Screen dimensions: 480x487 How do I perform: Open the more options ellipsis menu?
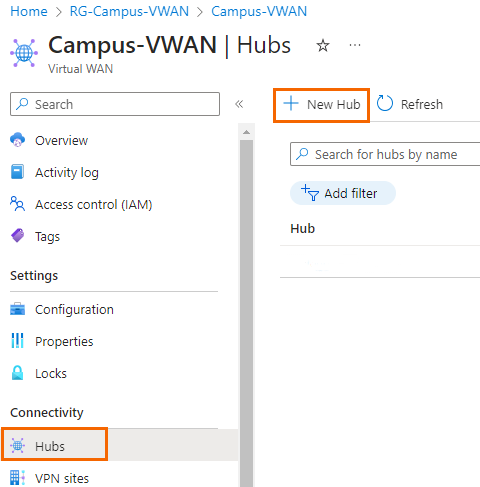[355, 45]
